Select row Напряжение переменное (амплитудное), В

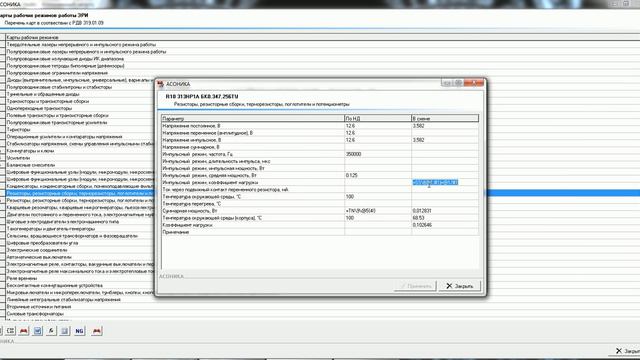(320, 133)
